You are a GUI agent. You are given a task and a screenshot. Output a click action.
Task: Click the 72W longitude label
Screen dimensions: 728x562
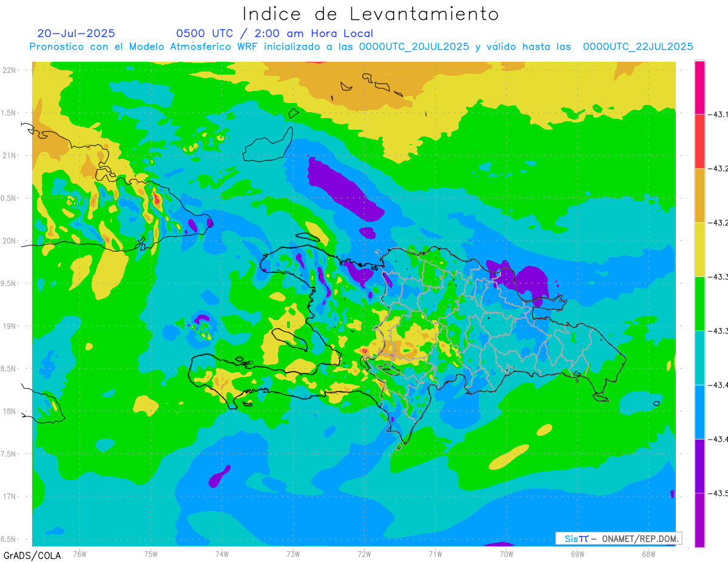[364, 554]
